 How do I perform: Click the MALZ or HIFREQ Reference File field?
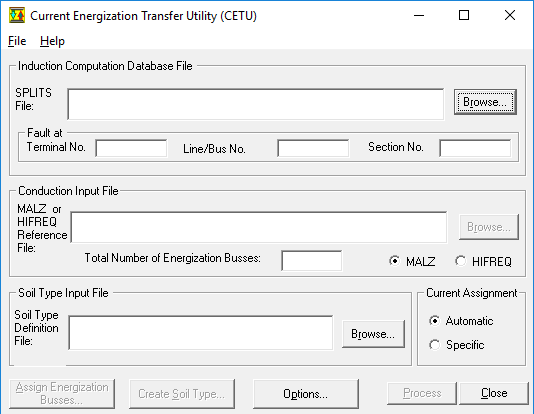pos(259,227)
